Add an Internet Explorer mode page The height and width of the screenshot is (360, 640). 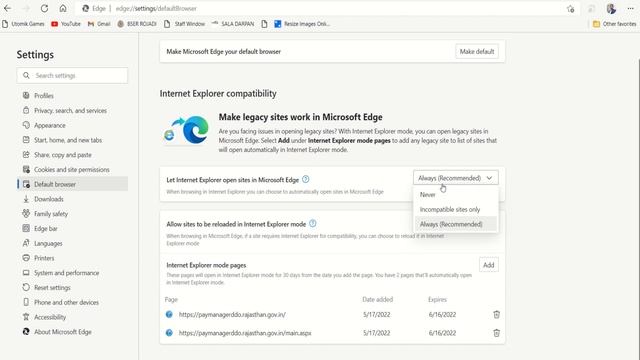tap(489, 265)
